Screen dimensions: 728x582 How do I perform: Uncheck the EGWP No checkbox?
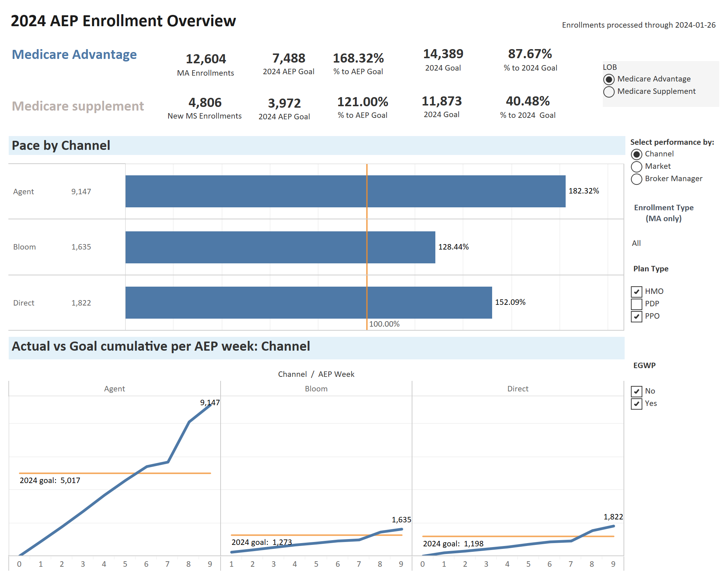point(636,391)
